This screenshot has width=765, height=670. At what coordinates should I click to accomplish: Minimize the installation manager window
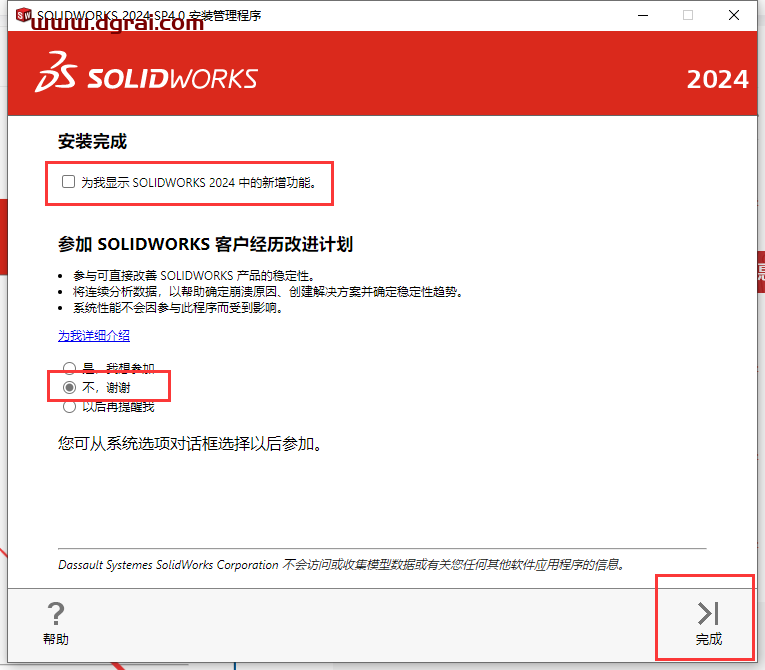click(x=643, y=15)
